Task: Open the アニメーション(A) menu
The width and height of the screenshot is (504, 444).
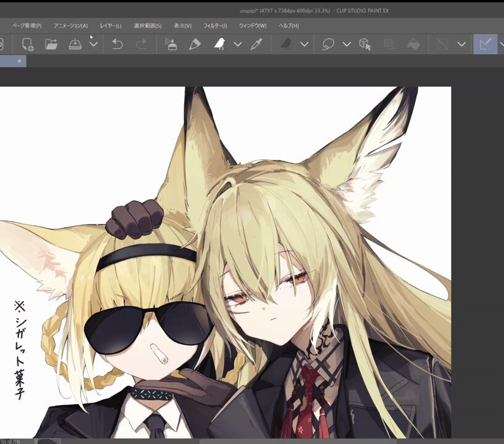Action: (71, 26)
